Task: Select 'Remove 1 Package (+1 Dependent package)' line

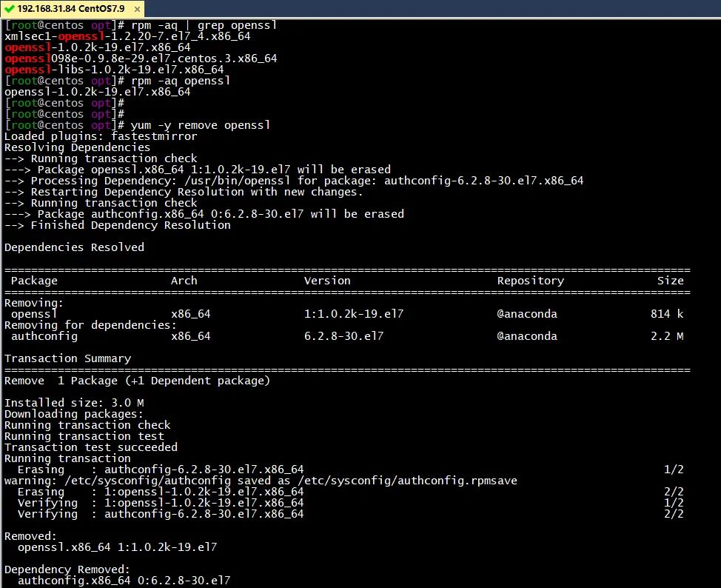Action: click(137, 381)
